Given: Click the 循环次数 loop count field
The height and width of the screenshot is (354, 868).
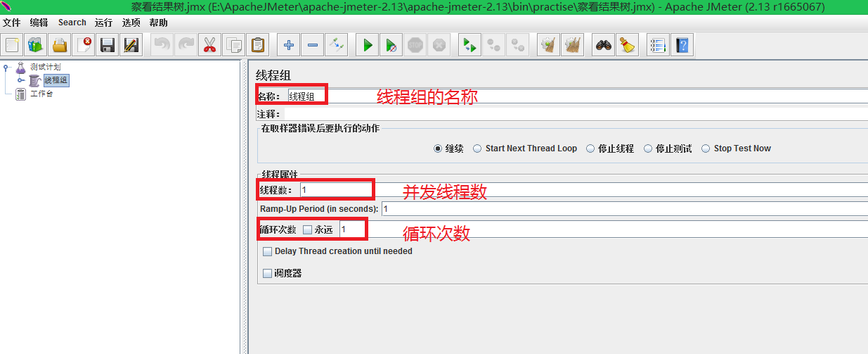Looking at the screenshot, I should click(x=603, y=229).
